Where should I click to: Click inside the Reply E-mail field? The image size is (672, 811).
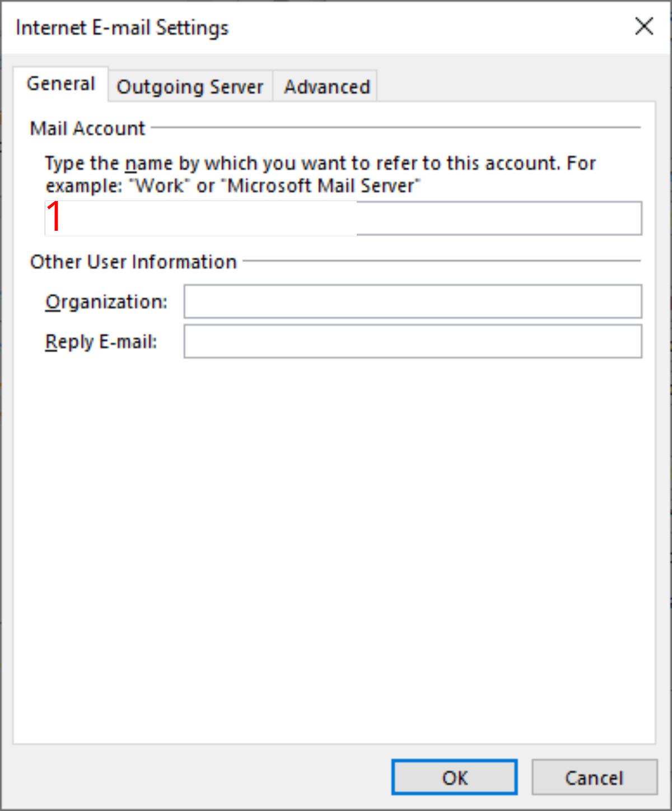[x=413, y=342]
